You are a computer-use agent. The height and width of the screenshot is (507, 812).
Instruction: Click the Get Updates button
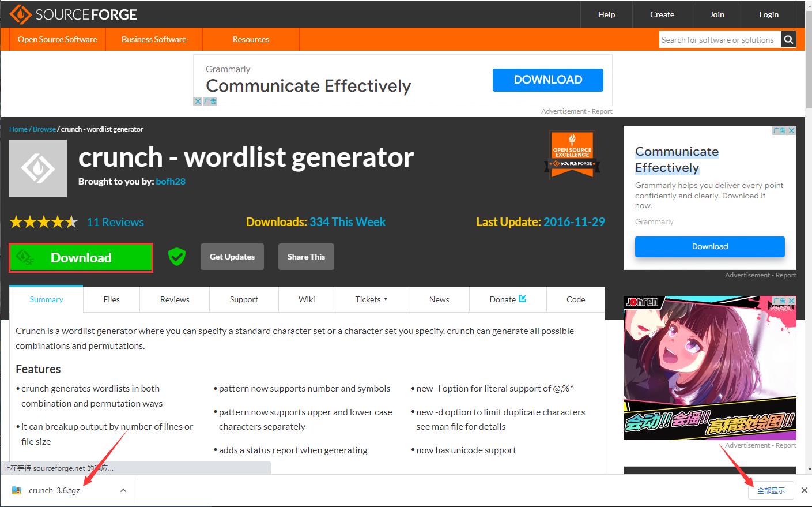232,257
